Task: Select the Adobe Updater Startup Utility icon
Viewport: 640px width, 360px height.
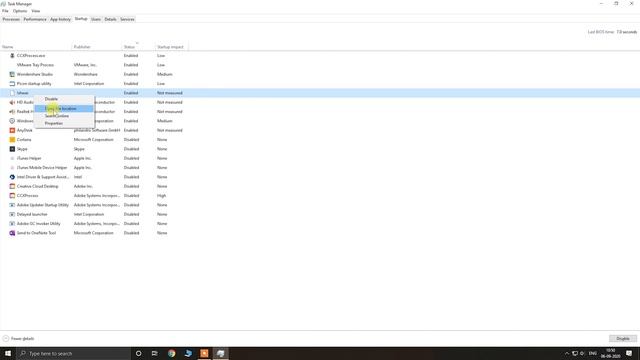Action: coord(12,205)
